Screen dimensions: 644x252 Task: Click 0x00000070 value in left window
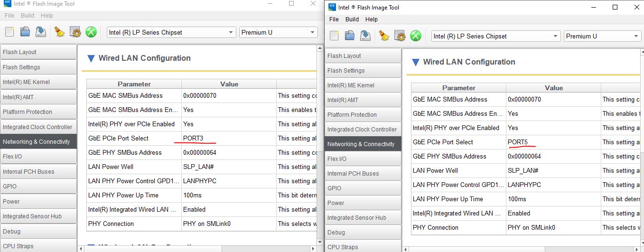(x=199, y=95)
